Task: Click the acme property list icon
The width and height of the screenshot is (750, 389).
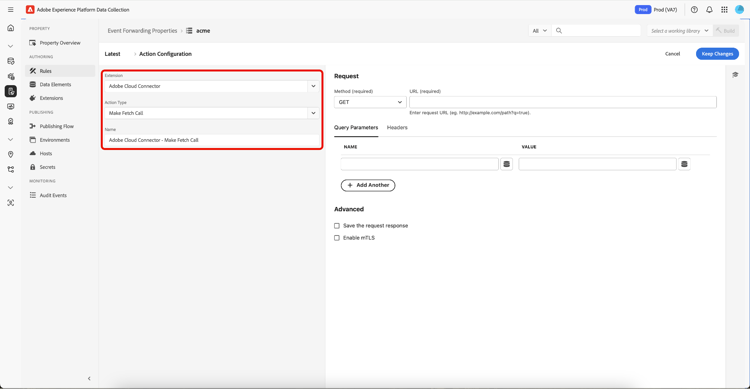Action: click(189, 31)
